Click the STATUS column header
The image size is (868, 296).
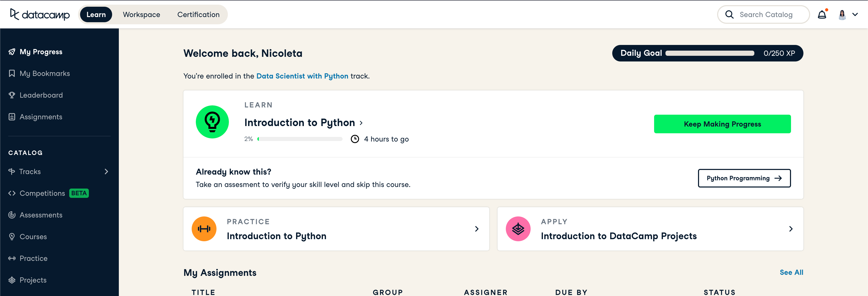point(719,292)
